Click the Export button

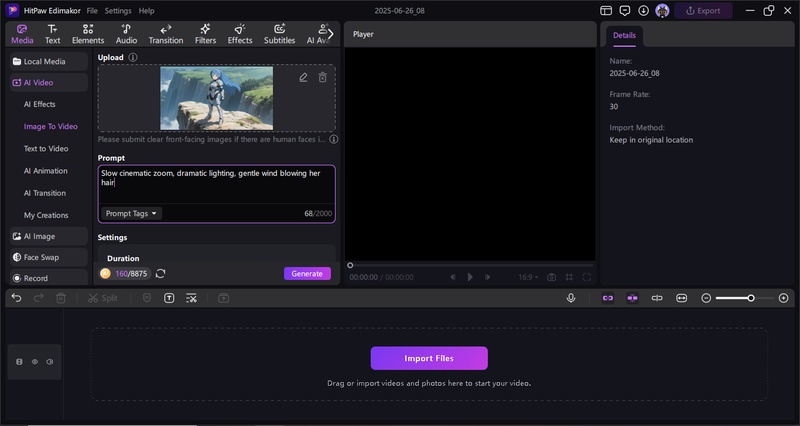[703, 11]
